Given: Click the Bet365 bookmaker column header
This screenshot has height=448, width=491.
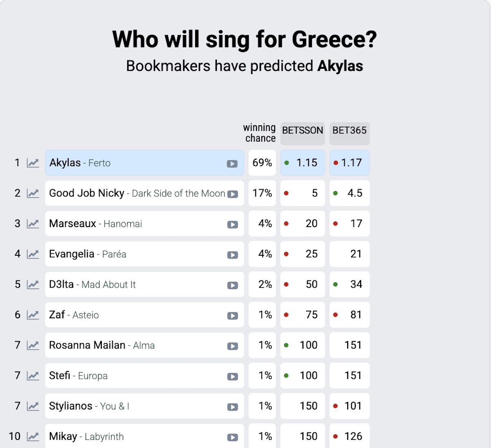Looking at the screenshot, I should 349,131.
